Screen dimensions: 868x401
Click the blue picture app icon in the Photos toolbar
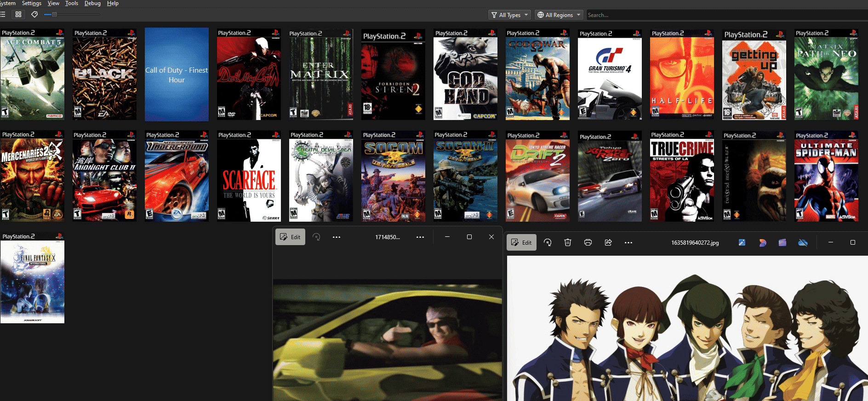(x=742, y=242)
